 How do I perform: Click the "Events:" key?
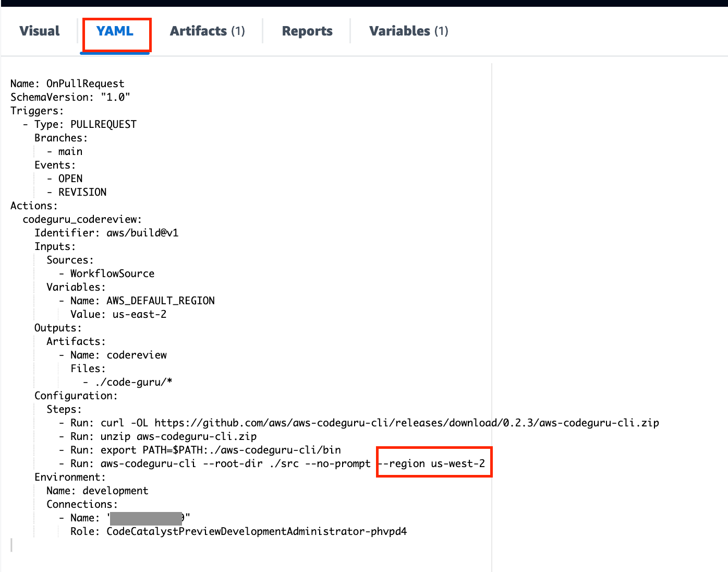[x=55, y=165]
